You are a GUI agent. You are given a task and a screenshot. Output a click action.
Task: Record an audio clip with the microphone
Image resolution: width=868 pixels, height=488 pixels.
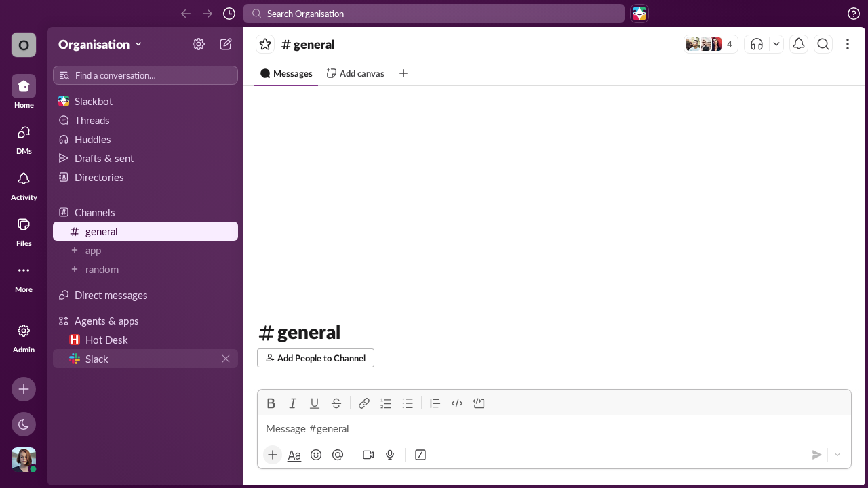pyautogui.click(x=390, y=455)
